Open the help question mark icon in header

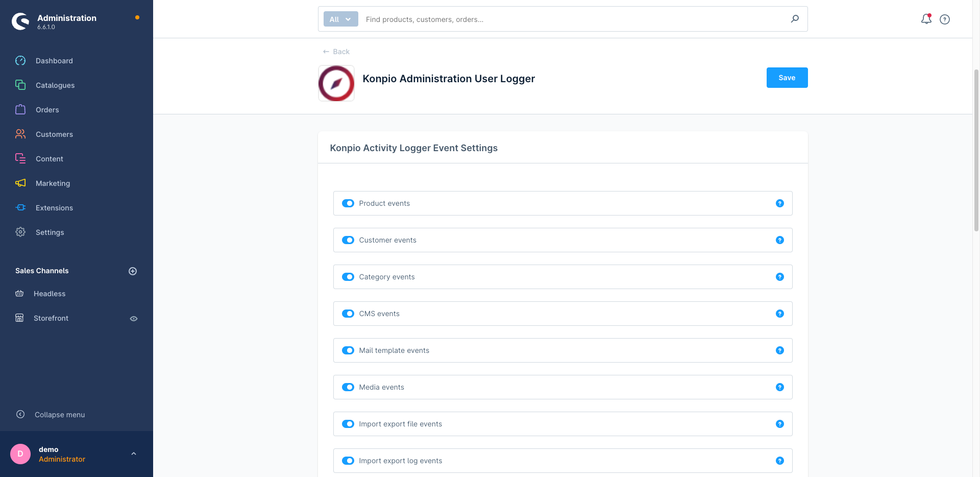point(945,19)
